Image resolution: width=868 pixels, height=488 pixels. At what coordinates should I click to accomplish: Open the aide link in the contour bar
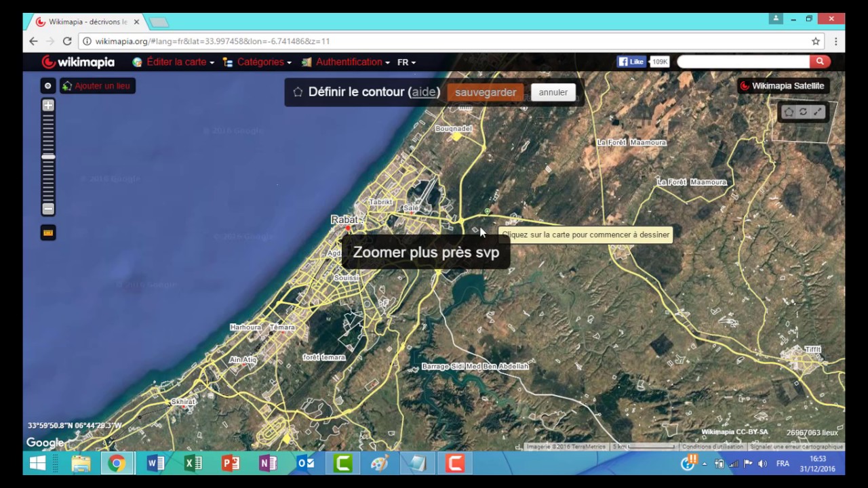pyautogui.click(x=425, y=92)
